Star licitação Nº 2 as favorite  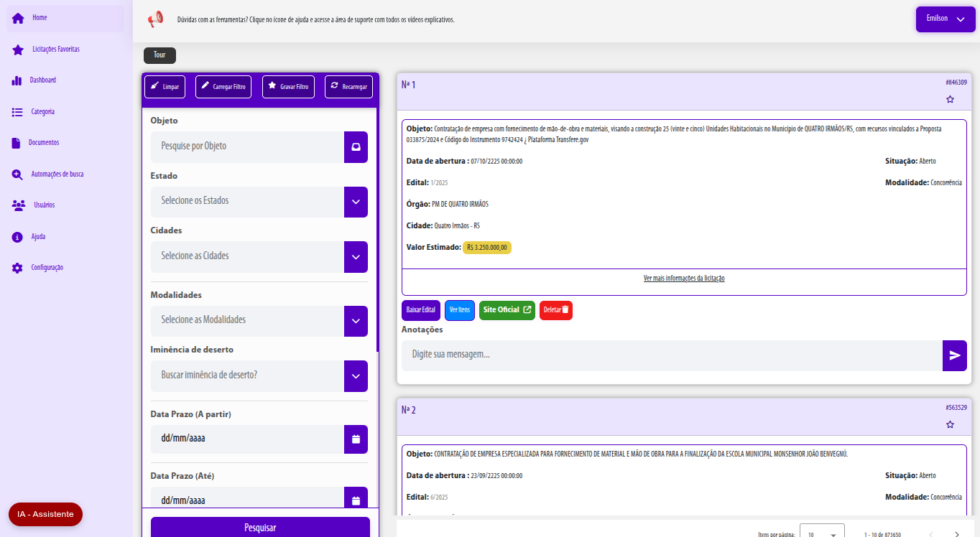pos(950,424)
